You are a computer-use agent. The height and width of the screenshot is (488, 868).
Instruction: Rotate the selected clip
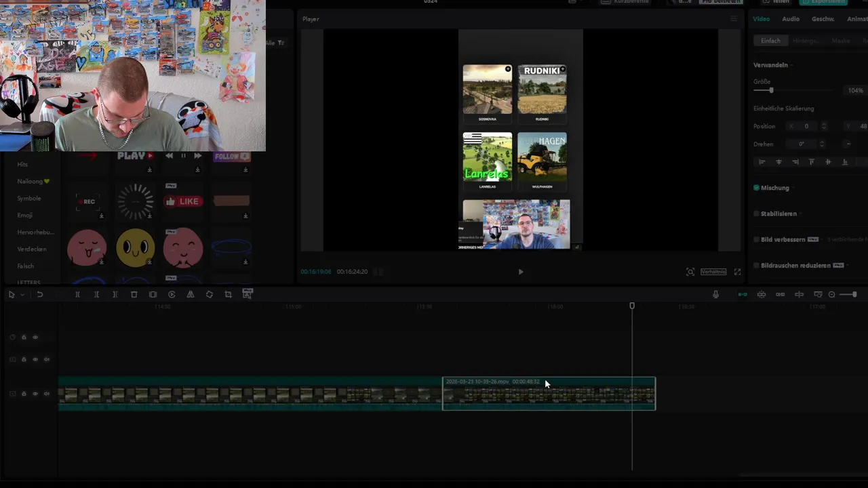pyautogui.click(x=210, y=295)
